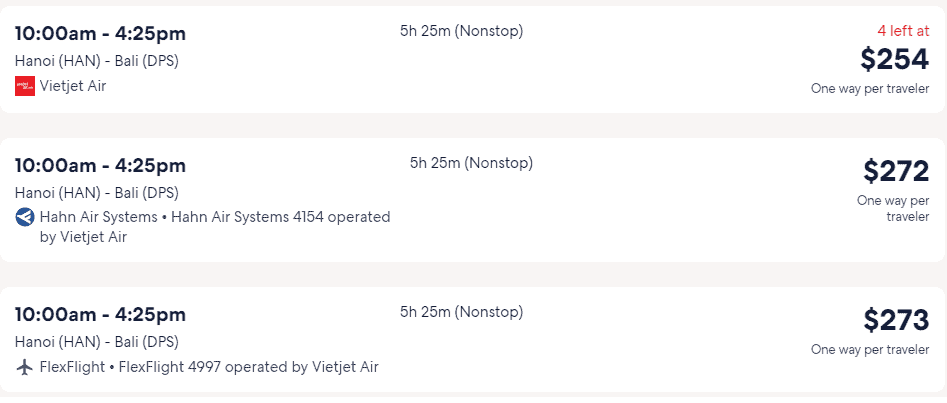The image size is (947, 403).
Task: Click FlexFlight's Hanoi (HAN) - Bali (DPS) route
Action: pyautogui.click(x=97, y=342)
